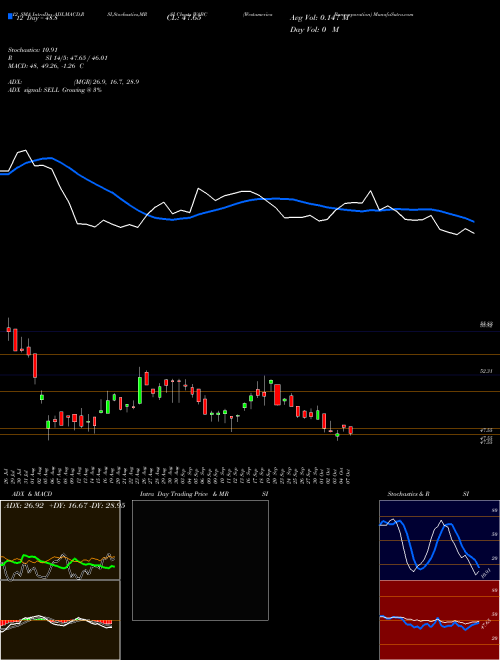
Task: Click the 'ADX signal: SELL' text
Action: [34, 90]
